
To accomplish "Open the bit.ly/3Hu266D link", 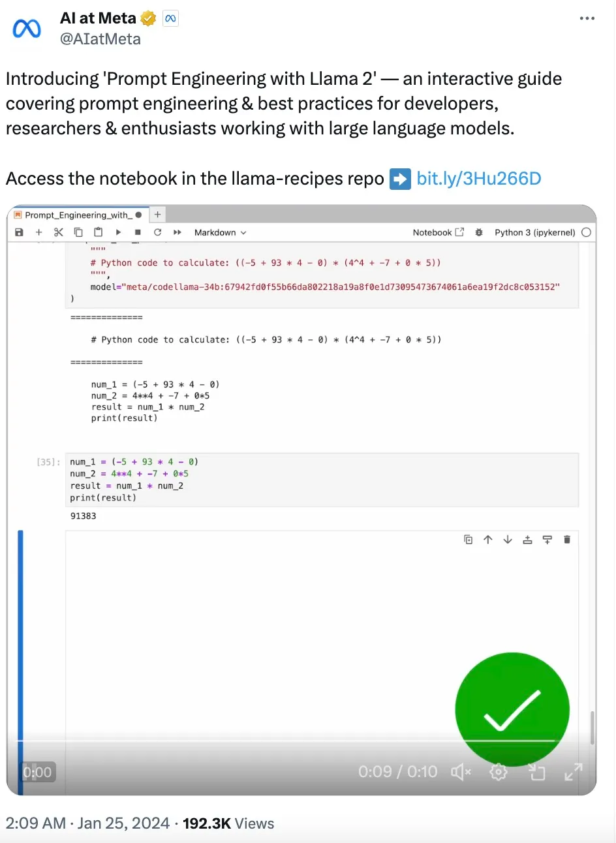I will (479, 179).
